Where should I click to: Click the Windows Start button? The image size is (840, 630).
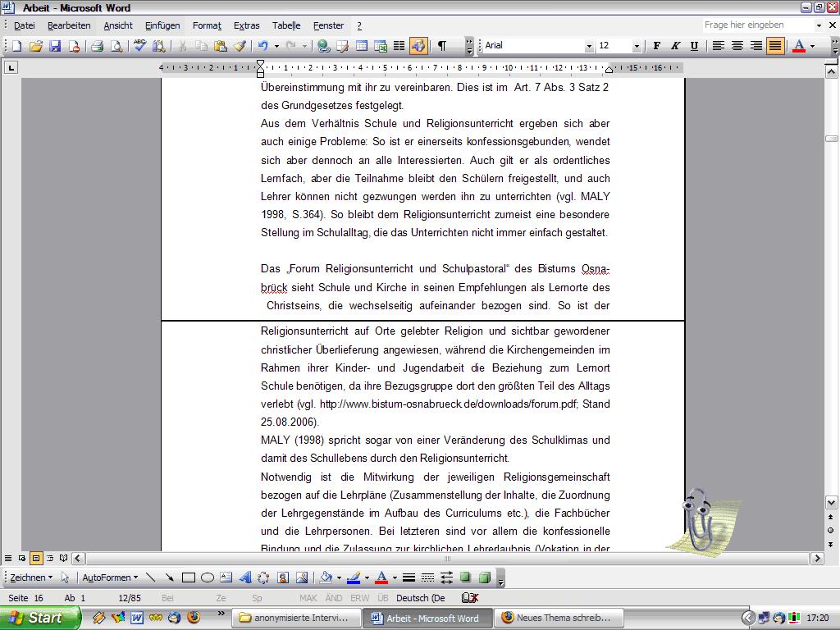point(39,618)
